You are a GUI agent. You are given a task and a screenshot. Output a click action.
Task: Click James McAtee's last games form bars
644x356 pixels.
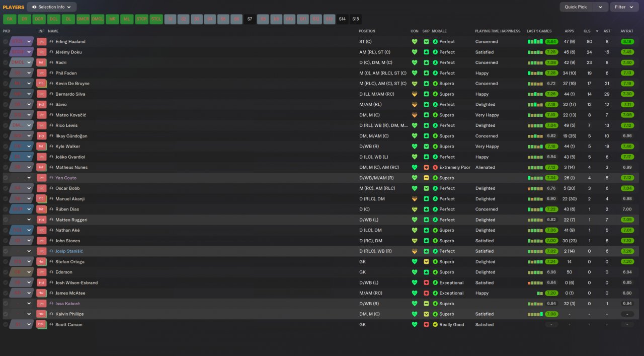pos(540,293)
